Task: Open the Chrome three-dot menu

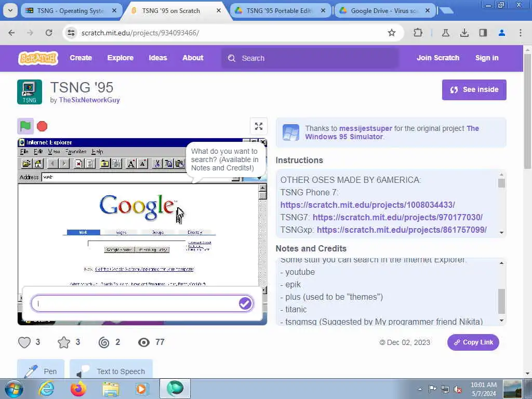Action: [521, 33]
